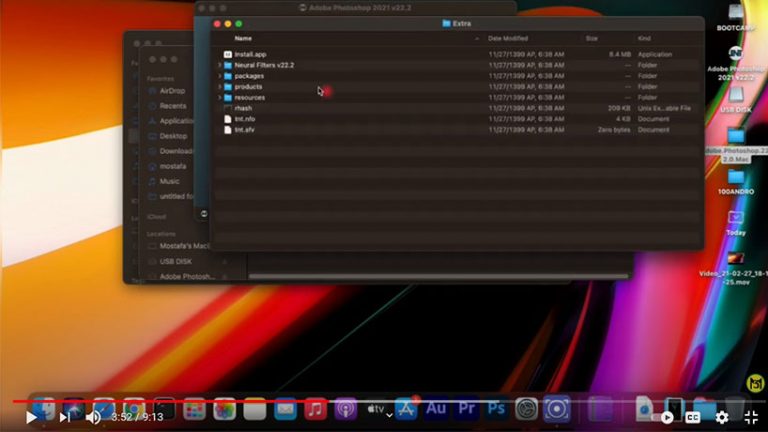Mute the video volume

coord(93,417)
